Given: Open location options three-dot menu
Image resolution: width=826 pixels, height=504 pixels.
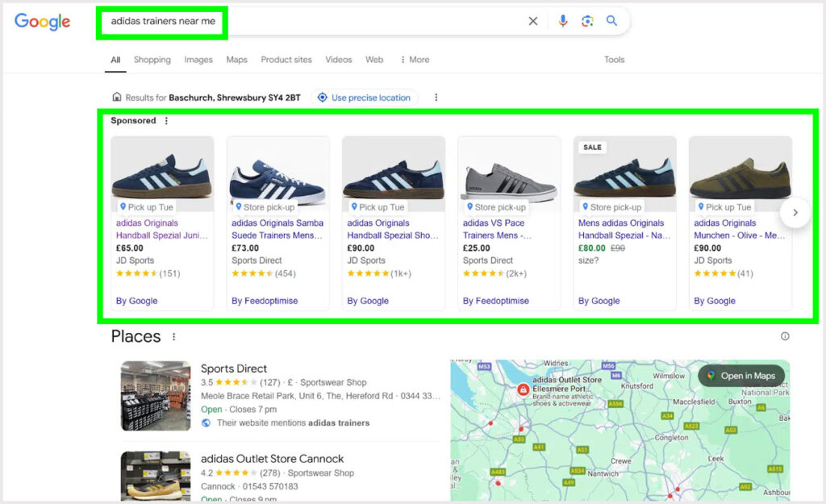Looking at the screenshot, I should [436, 98].
